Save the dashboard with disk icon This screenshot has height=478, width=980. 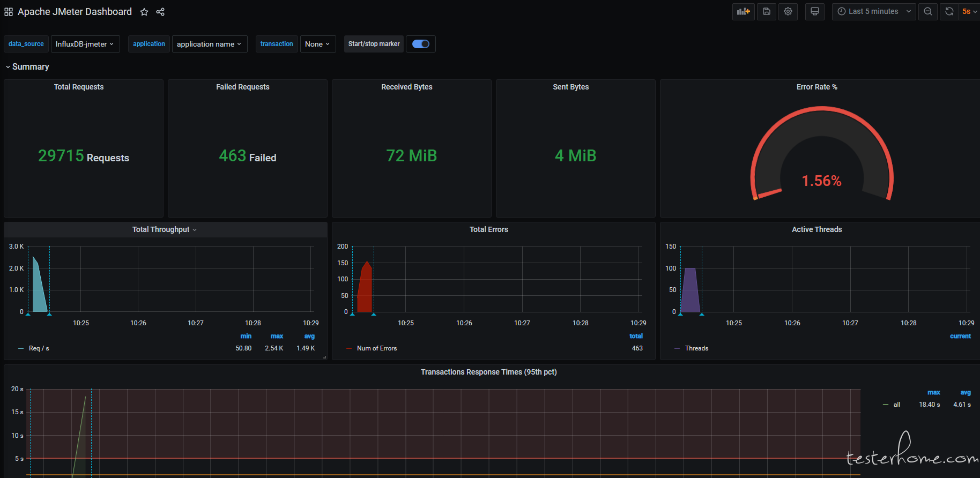(x=767, y=11)
